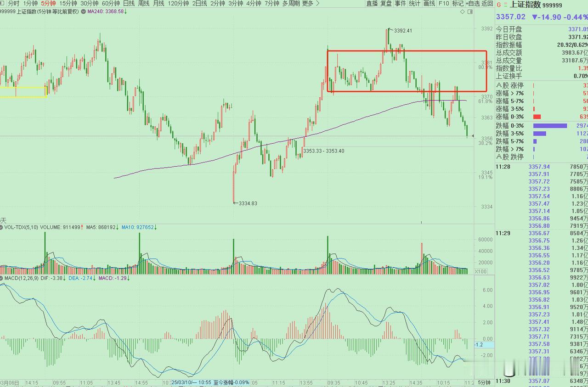Open F10 company info
The height and width of the screenshot is (387, 588).
click(x=443, y=4)
